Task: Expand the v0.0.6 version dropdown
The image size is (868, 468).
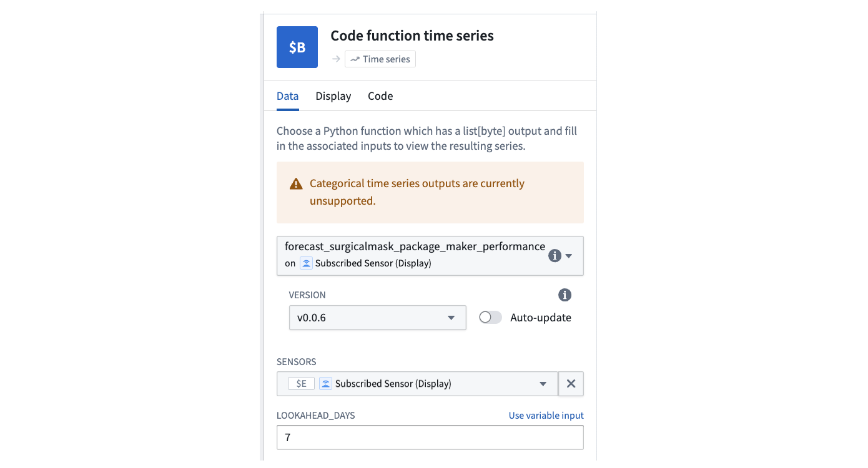Action: point(377,318)
